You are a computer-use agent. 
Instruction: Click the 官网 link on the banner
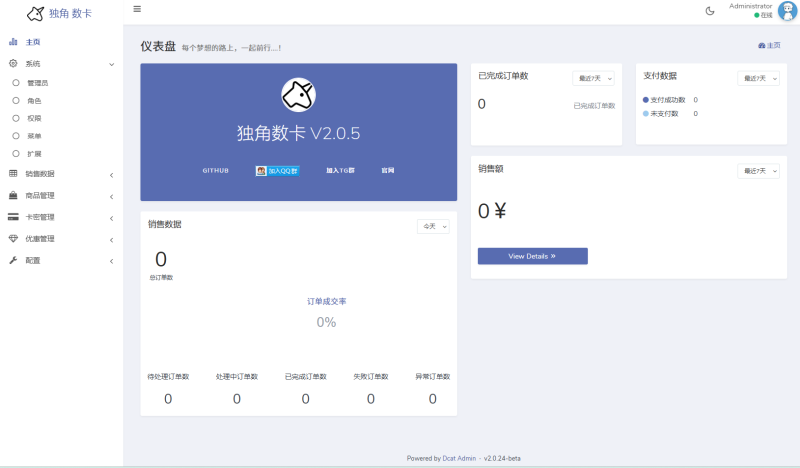coord(388,170)
